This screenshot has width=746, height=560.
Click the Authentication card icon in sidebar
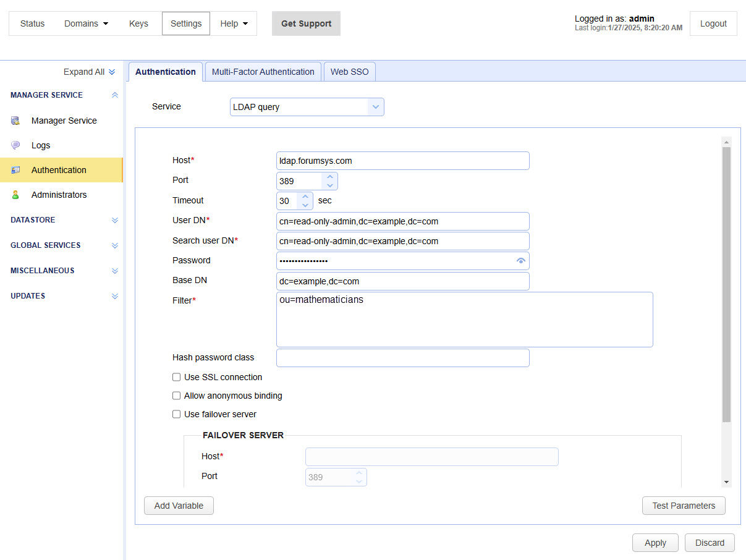[x=15, y=170]
